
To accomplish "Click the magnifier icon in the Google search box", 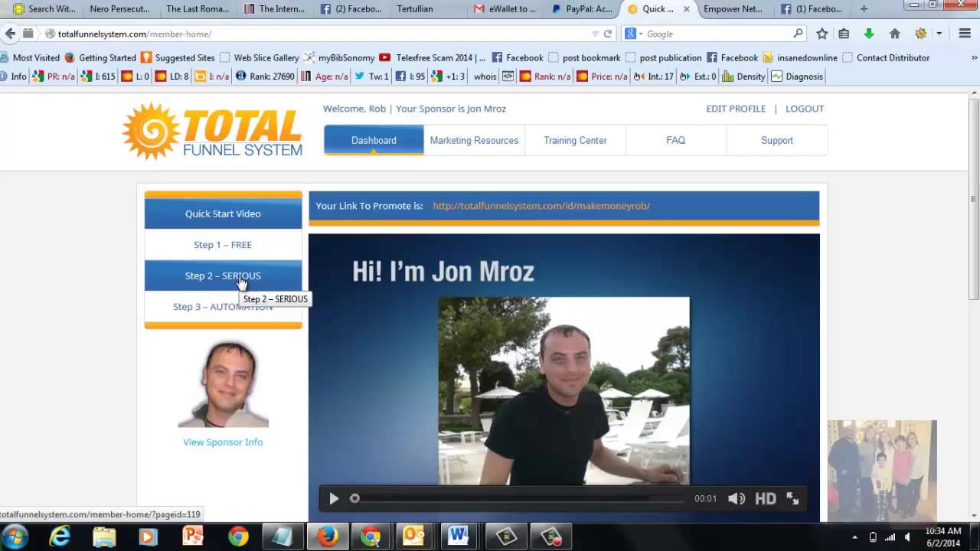I will (798, 34).
